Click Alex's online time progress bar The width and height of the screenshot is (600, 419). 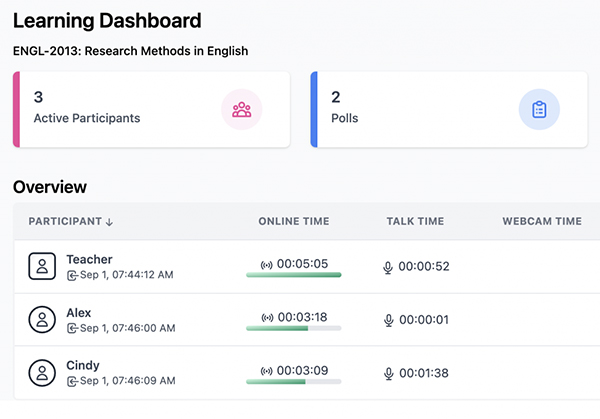293,328
